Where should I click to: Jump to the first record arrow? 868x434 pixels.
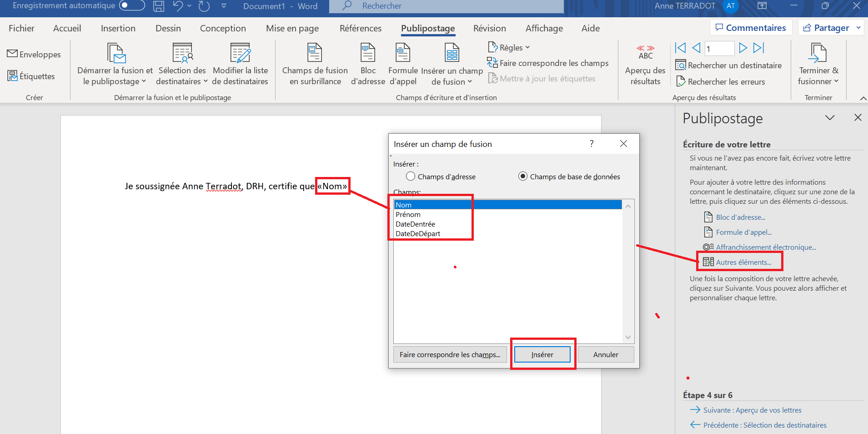pos(680,48)
